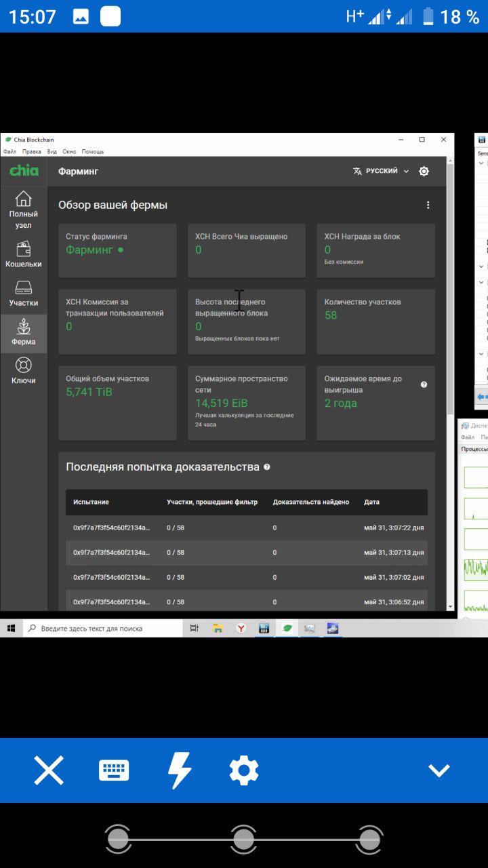Open Окно menu in Chia window

point(70,152)
